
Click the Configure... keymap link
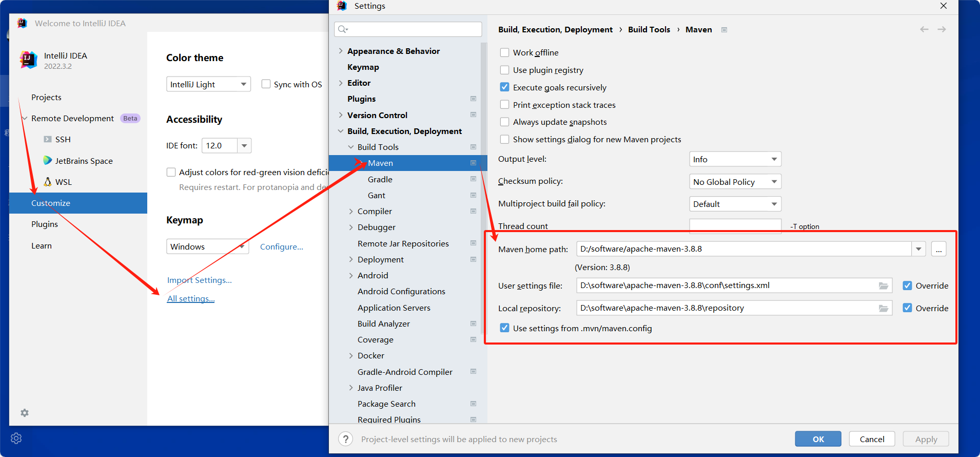point(282,246)
